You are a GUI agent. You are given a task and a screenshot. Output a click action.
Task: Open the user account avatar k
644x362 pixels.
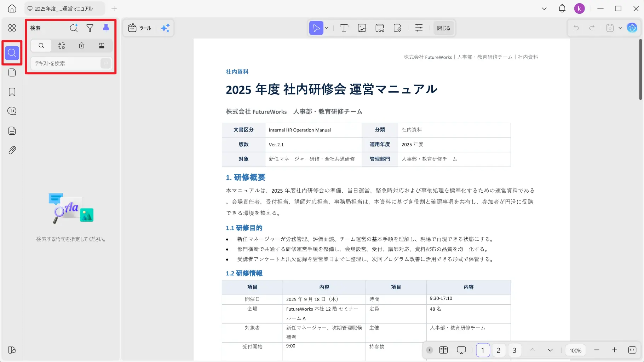click(x=579, y=8)
